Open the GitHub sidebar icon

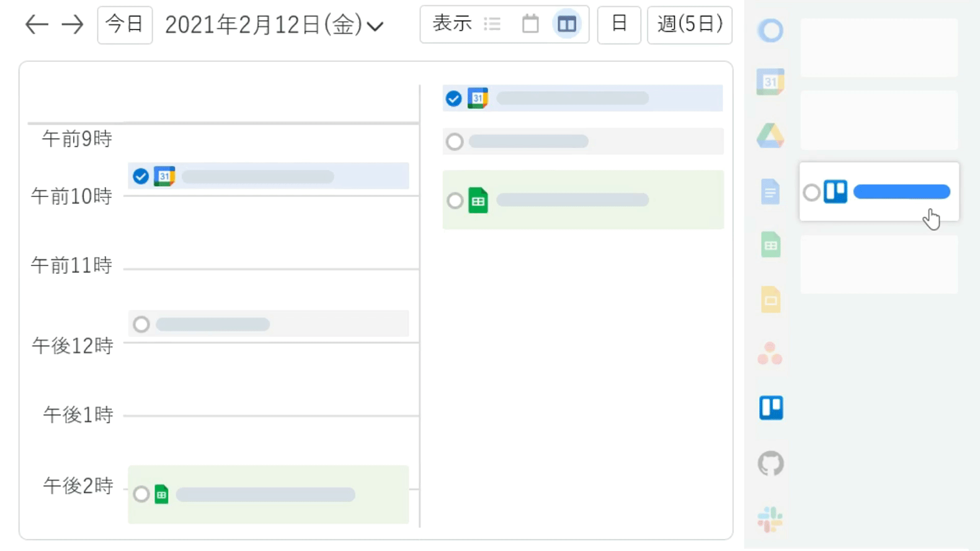pos(771,463)
